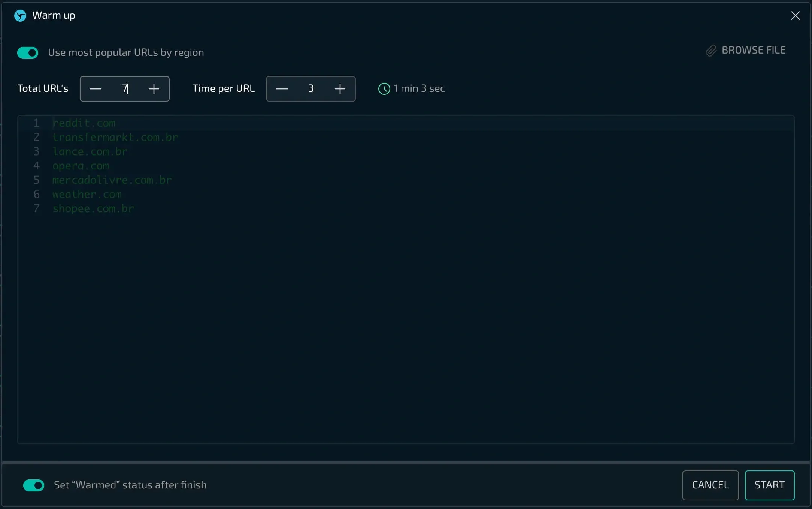The image size is (812, 509).
Task: Click the Warm up app logo icon
Action: click(20, 16)
